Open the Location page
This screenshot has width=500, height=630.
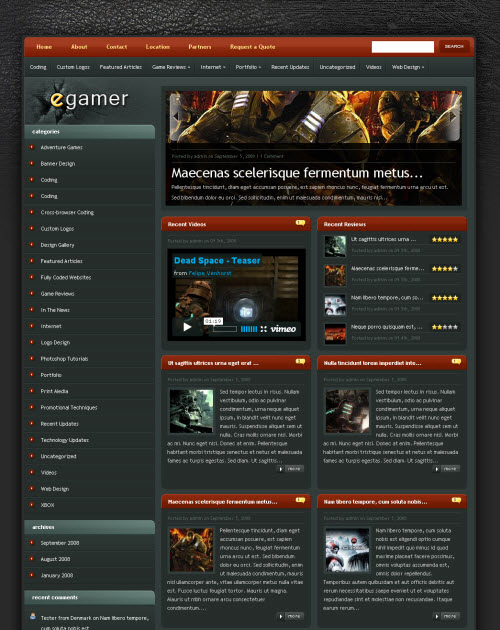(x=158, y=47)
